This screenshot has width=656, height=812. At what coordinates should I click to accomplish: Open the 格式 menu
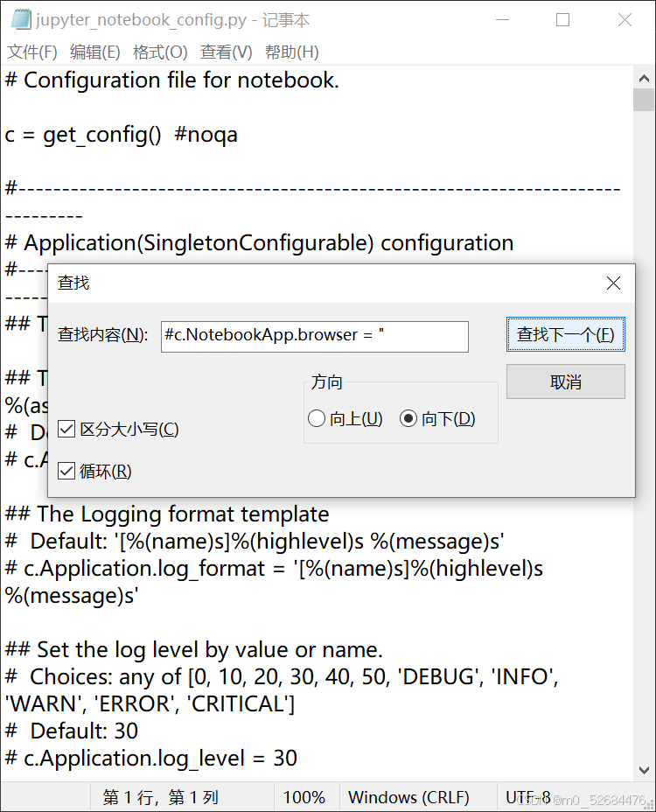pos(160,52)
